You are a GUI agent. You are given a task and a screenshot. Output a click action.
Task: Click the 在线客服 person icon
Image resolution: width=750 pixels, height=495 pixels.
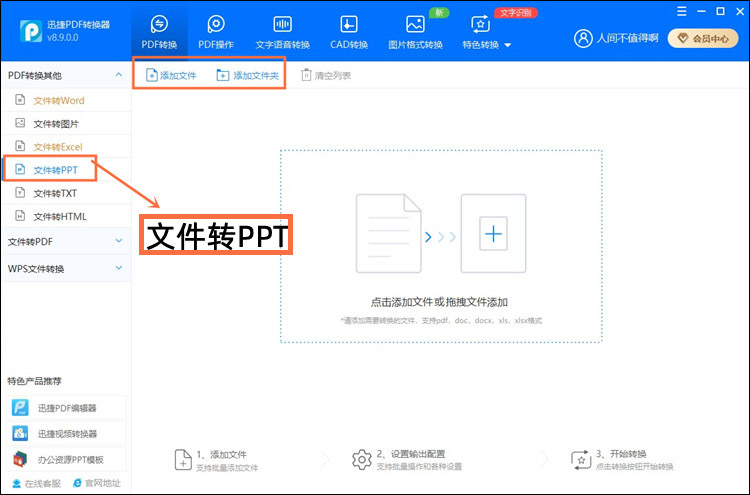(17, 484)
